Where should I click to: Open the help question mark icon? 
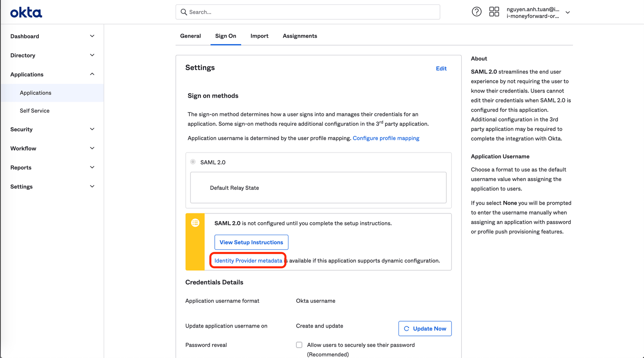click(476, 12)
